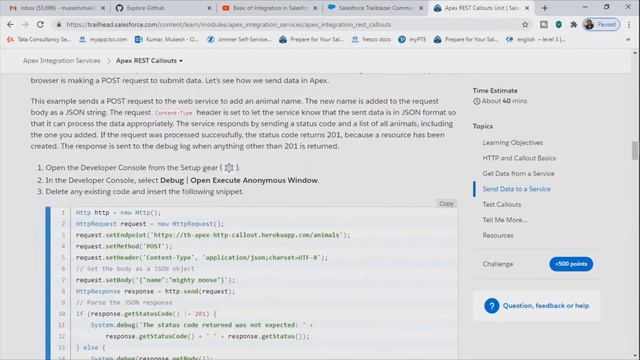Click 'Debug | Open Execute Anonymous Window' text
Screen dimensions: 640x360
click(239, 180)
